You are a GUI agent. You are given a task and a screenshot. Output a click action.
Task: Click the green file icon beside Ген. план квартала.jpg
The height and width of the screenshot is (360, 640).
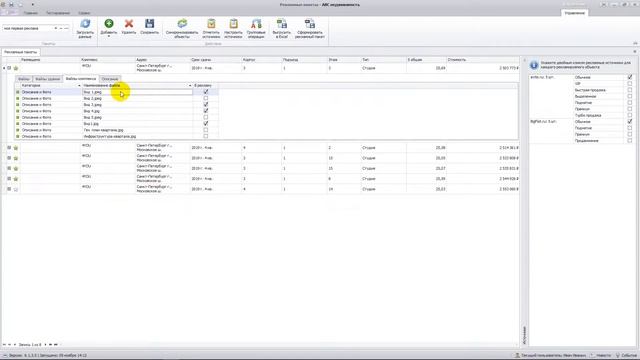[x=18, y=130]
